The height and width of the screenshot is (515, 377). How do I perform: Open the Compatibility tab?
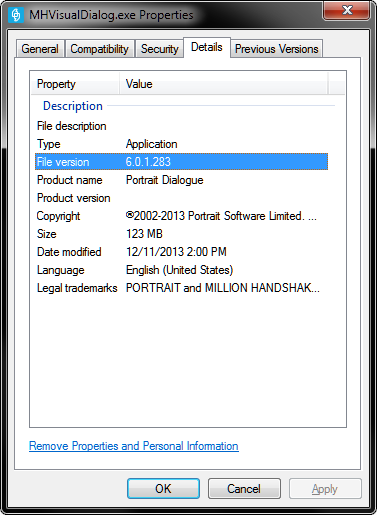point(99,49)
